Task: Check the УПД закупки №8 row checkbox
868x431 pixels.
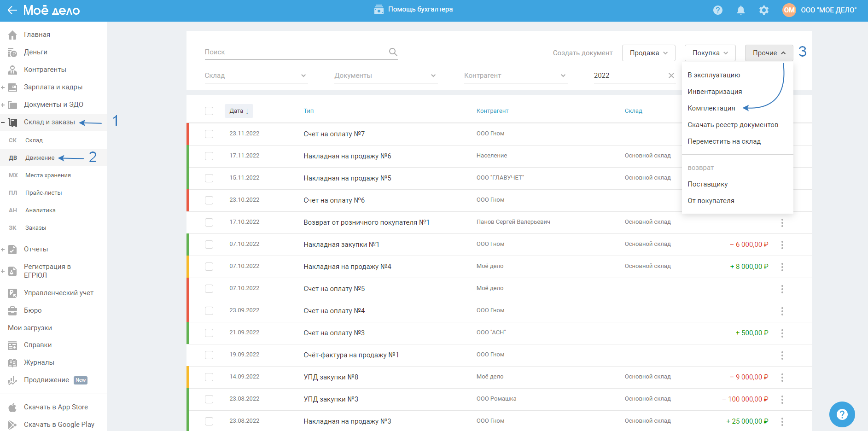Action: coord(209,377)
